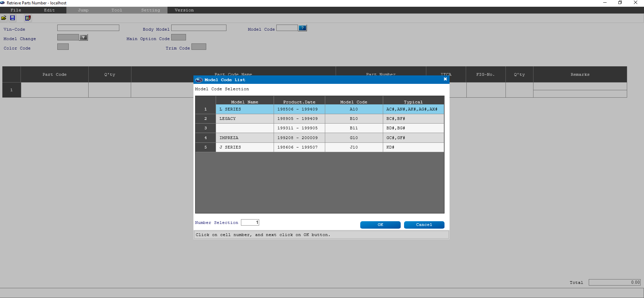Click the J10 model code cell
644x298 pixels.
pyautogui.click(x=354, y=147)
